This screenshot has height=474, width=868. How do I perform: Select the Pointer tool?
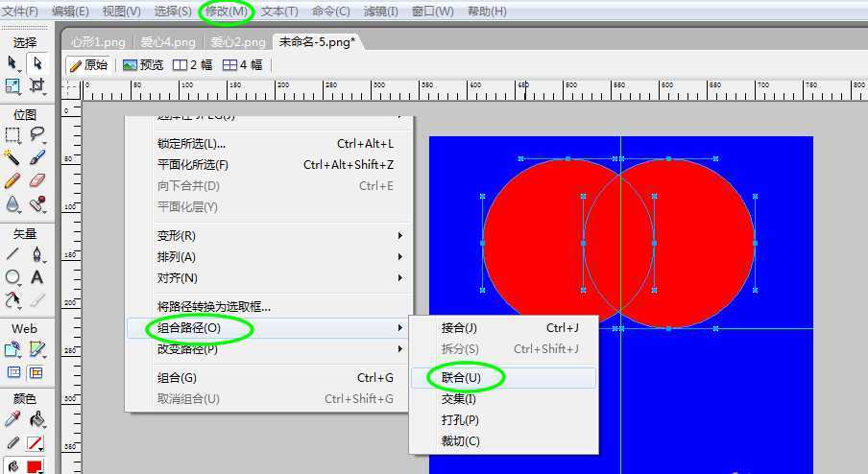click(13, 63)
